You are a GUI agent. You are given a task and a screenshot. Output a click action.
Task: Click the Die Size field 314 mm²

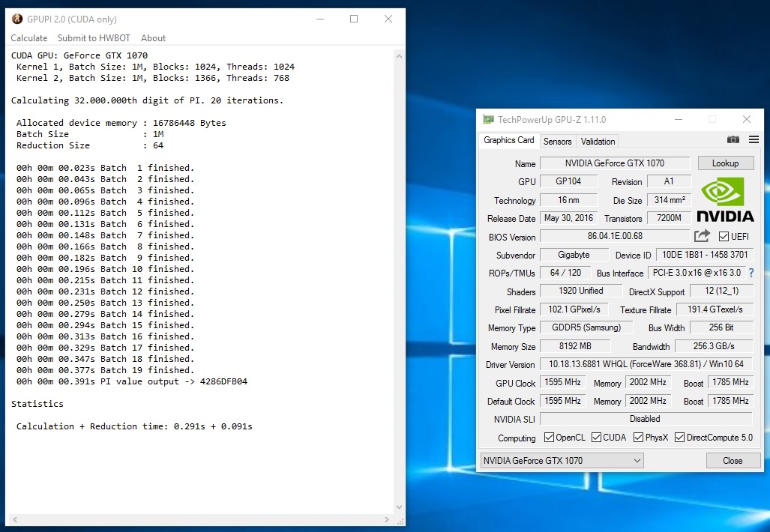670,200
